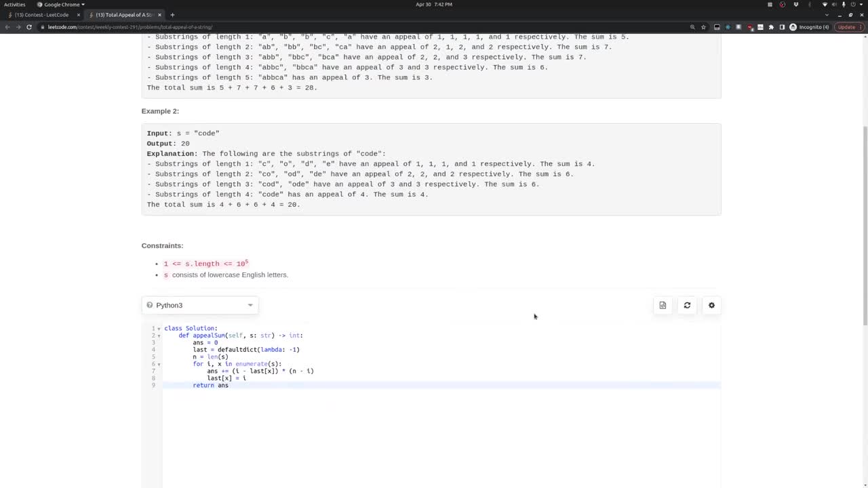Adjust system volume from the tray indicator
868x488 pixels.
pyautogui.click(x=834, y=4)
